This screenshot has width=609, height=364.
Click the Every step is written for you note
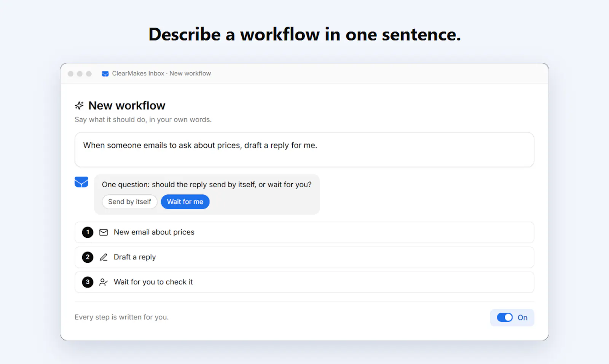click(x=121, y=317)
